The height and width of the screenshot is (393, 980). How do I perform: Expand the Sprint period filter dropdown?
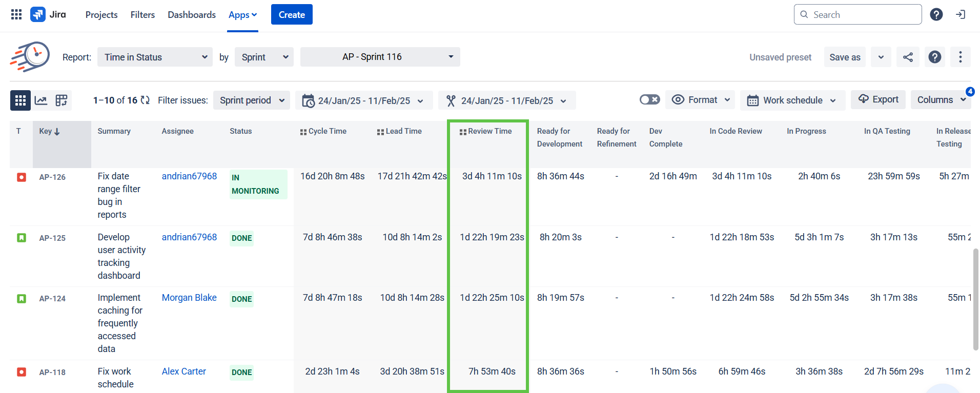pyautogui.click(x=252, y=100)
